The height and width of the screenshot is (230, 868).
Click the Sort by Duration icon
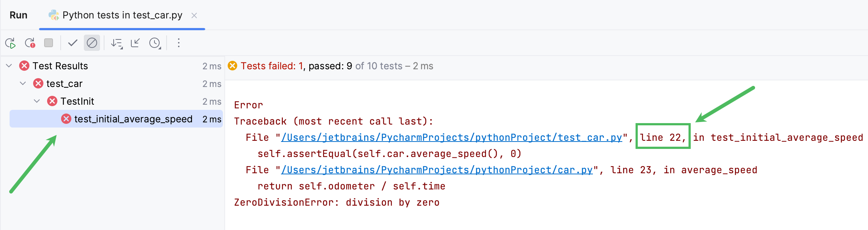117,43
